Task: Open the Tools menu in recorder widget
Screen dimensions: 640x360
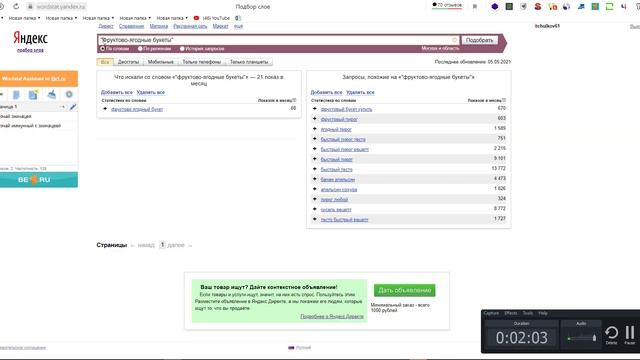Action: coord(528,313)
